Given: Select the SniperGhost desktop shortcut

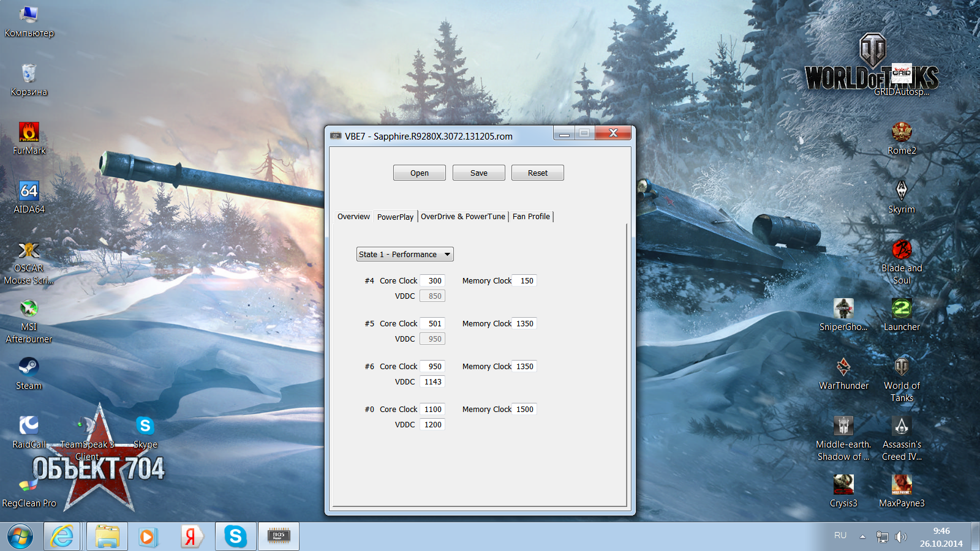Looking at the screenshot, I should 843,315.
